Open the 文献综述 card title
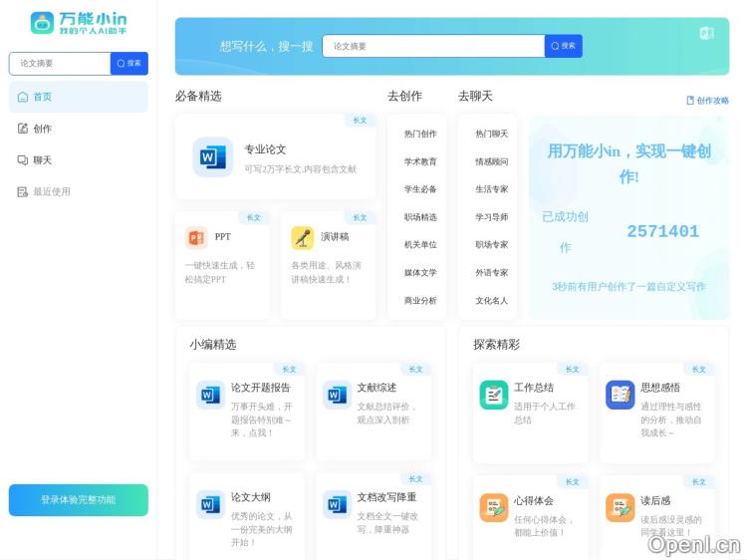This screenshot has width=747, height=560. pyautogui.click(x=376, y=388)
